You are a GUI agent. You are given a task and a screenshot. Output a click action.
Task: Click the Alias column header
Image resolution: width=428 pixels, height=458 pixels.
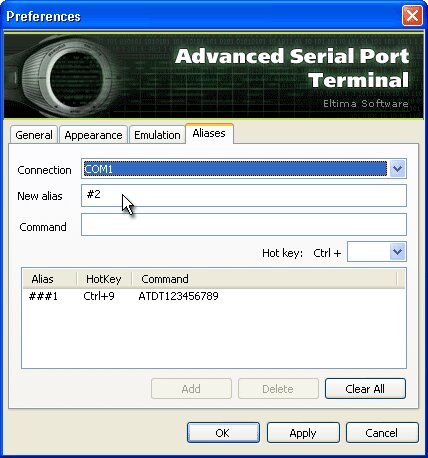[x=50, y=279]
